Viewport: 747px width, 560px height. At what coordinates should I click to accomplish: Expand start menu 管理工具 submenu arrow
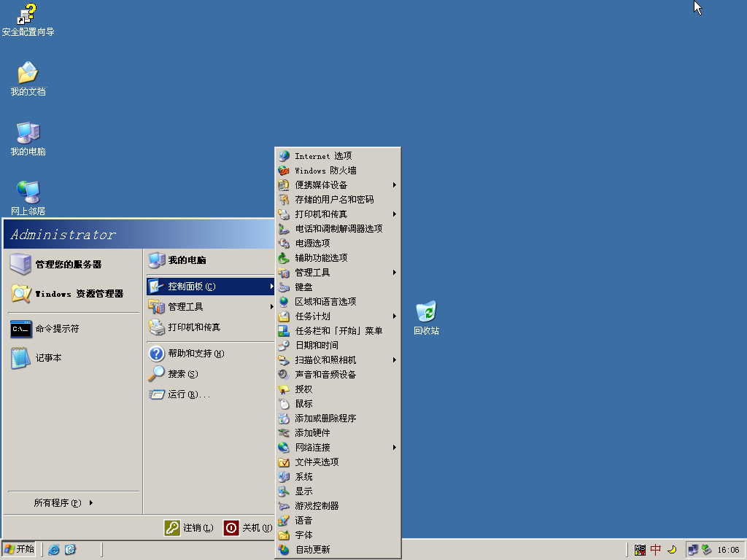point(271,307)
